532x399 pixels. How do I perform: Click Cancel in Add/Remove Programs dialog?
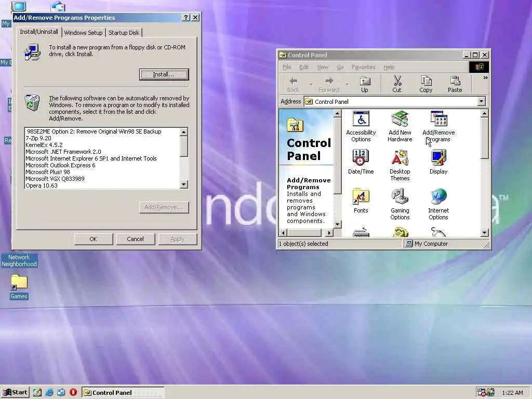tap(136, 239)
